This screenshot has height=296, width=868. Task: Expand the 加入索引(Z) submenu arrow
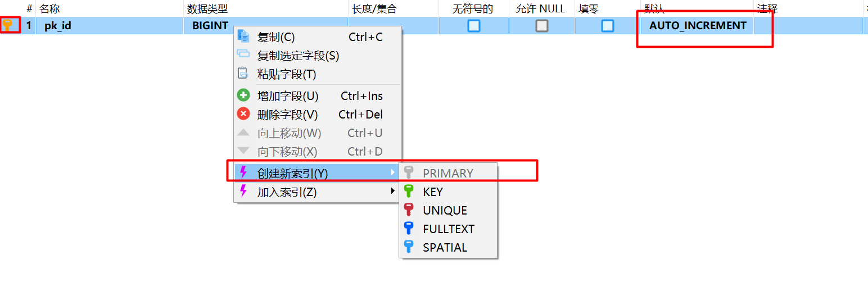pos(393,192)
